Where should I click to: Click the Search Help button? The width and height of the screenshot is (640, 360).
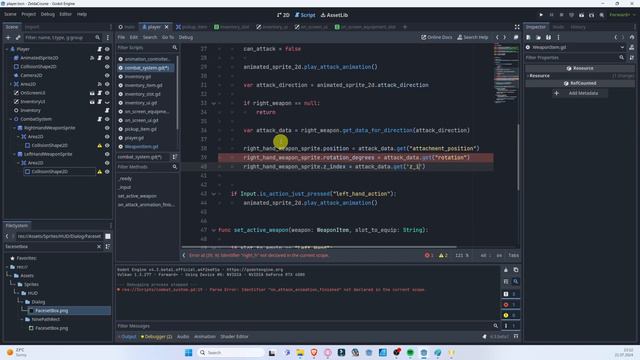click(473, 37)
